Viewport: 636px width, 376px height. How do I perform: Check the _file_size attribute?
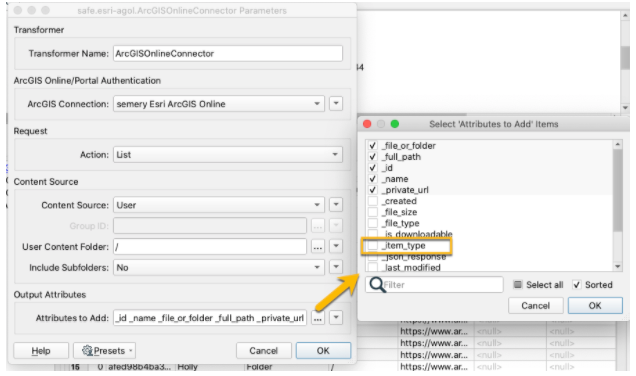(x=372, y=212)
